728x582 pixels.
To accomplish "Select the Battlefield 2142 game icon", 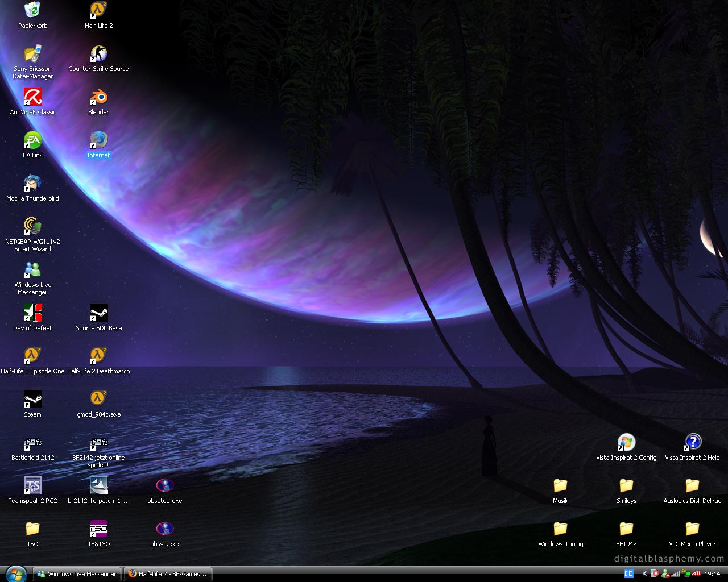I will pyautogui.click(x=32, y=443).
